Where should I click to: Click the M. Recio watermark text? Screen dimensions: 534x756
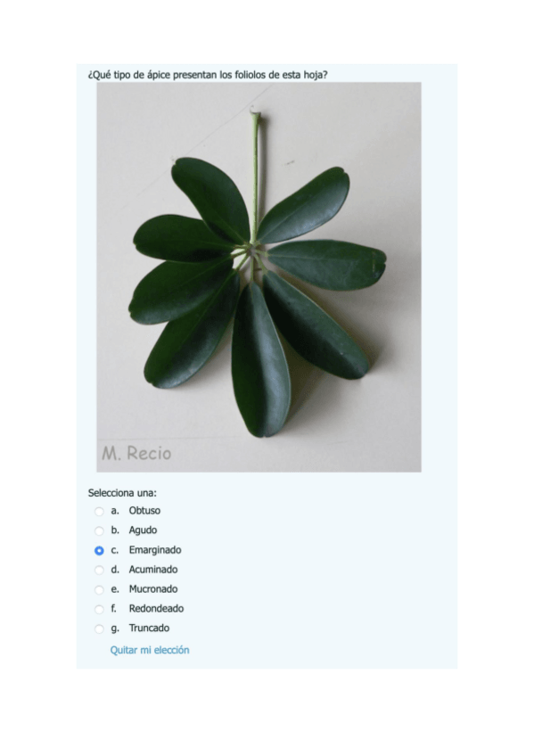click(x=136, y=453)
